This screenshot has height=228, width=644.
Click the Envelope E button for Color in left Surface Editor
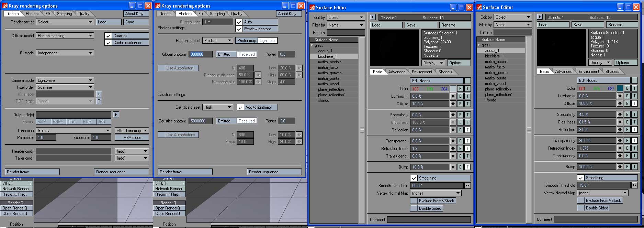pos(460,89)
